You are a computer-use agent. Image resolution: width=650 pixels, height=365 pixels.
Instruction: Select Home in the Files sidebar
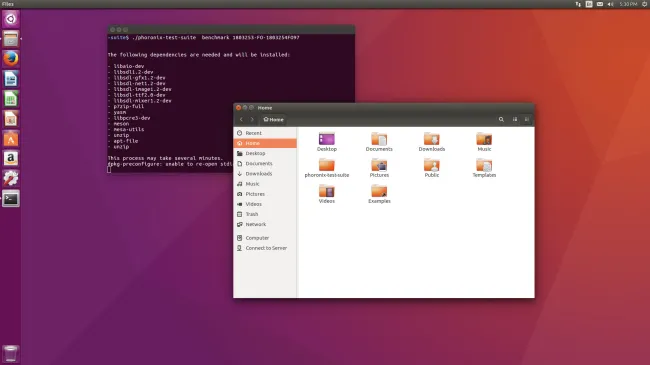(265, 143)
